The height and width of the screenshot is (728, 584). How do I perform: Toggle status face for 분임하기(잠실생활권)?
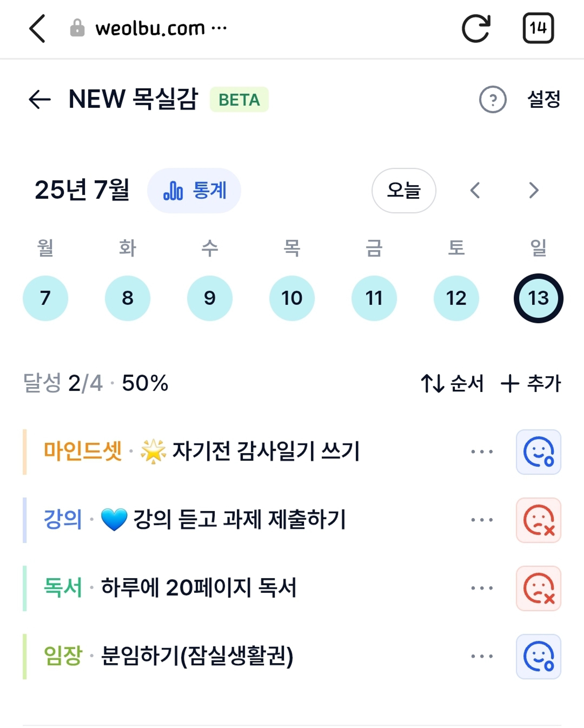(x=539, y=656)
